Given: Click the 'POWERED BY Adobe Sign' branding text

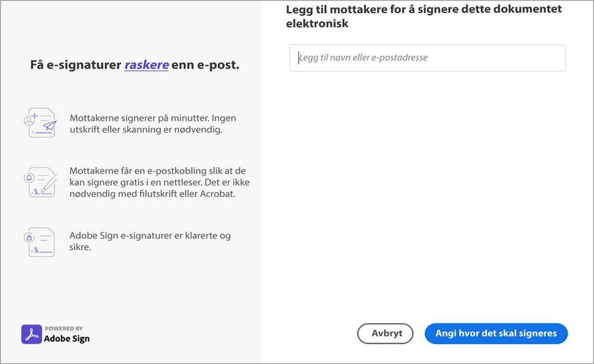Looking at the screenshot, I should point(67,334).
